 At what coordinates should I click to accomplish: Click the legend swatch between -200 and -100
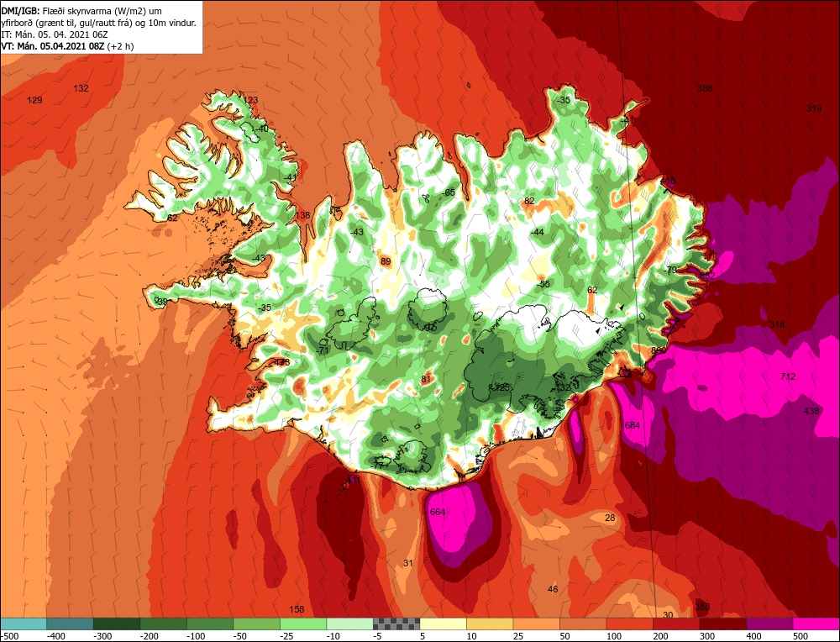click(x=164, y=624)
